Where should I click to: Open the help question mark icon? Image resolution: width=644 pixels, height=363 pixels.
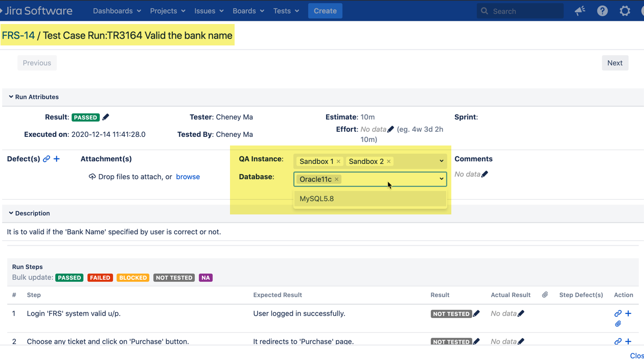(x=603, y=11)
